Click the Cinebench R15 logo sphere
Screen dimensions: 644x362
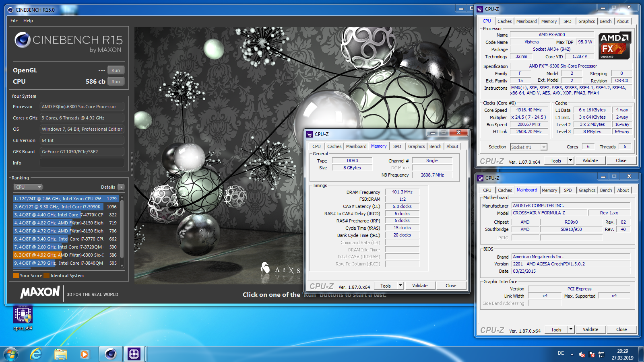pos(23,40)
